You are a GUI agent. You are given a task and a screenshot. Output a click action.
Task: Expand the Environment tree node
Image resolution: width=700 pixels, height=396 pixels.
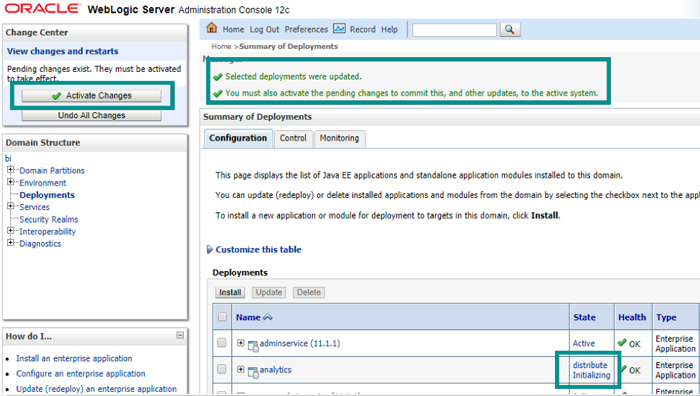10,182
